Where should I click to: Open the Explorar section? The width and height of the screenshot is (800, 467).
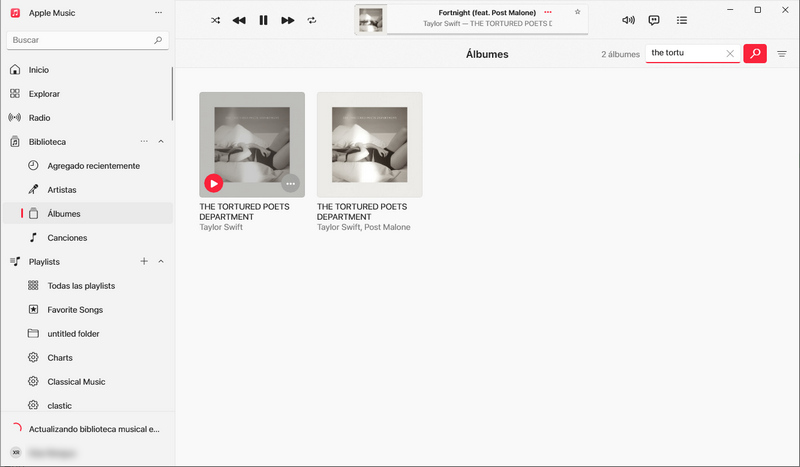88,94
